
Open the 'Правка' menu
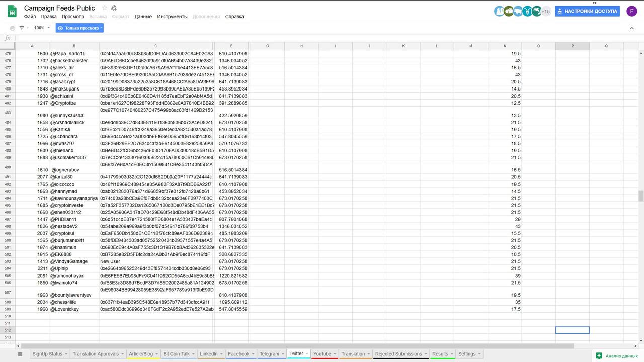(x=49, y=17)
